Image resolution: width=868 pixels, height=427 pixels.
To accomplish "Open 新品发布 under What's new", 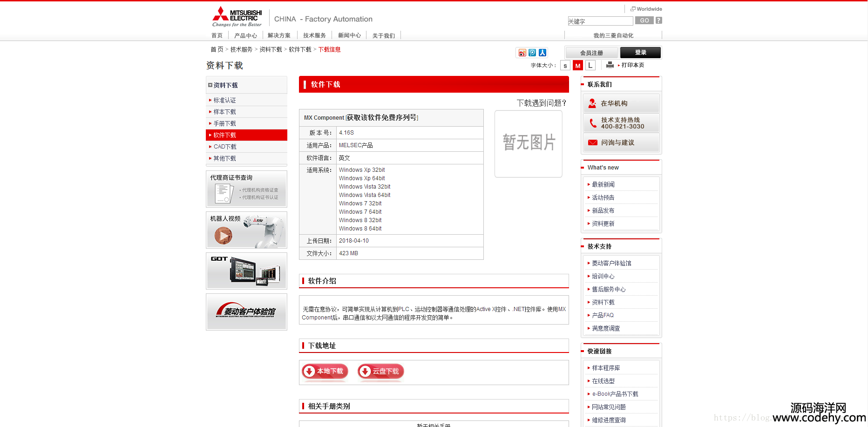I will (603, 210).
